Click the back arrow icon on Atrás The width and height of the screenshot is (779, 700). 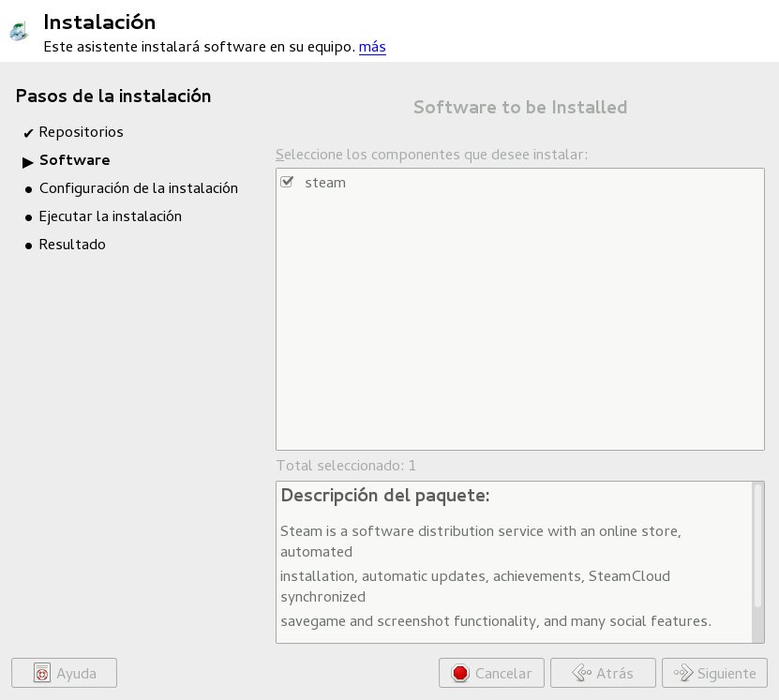582,673
